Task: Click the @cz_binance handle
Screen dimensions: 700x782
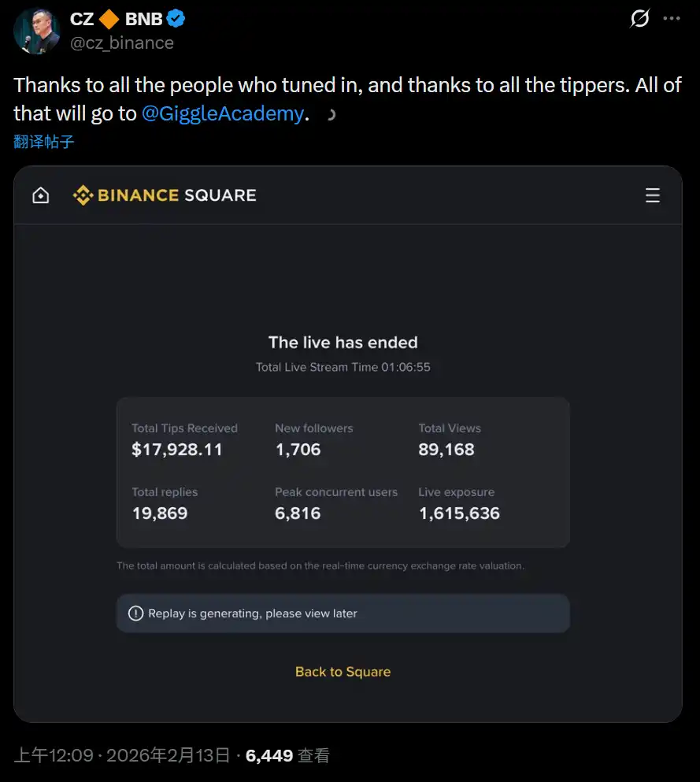Action: point(122,43)
